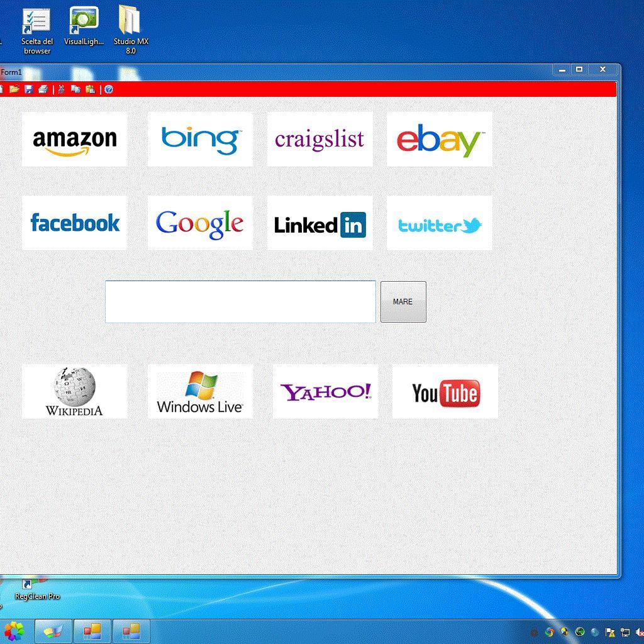Image resolution: width=644 pixels, height=644 pixels.
Task: Launch the Amazon logo tile
Action: click(x=75, y=139)
